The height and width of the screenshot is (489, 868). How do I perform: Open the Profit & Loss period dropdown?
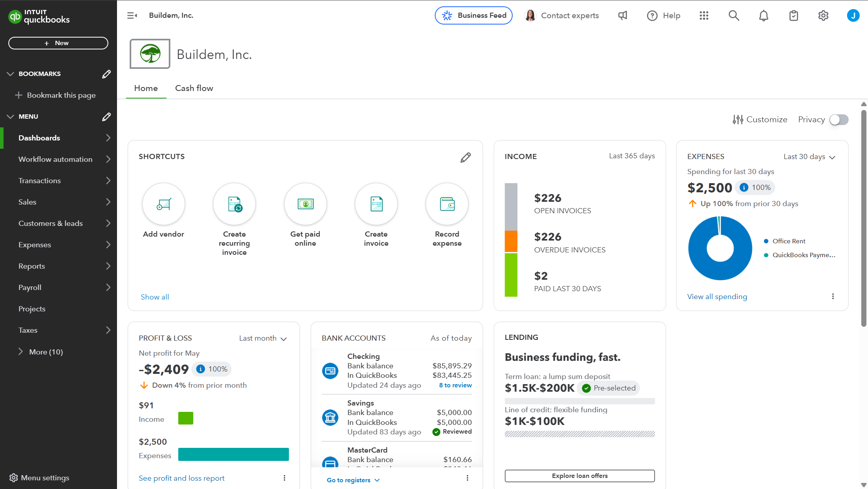pos(263,338)
